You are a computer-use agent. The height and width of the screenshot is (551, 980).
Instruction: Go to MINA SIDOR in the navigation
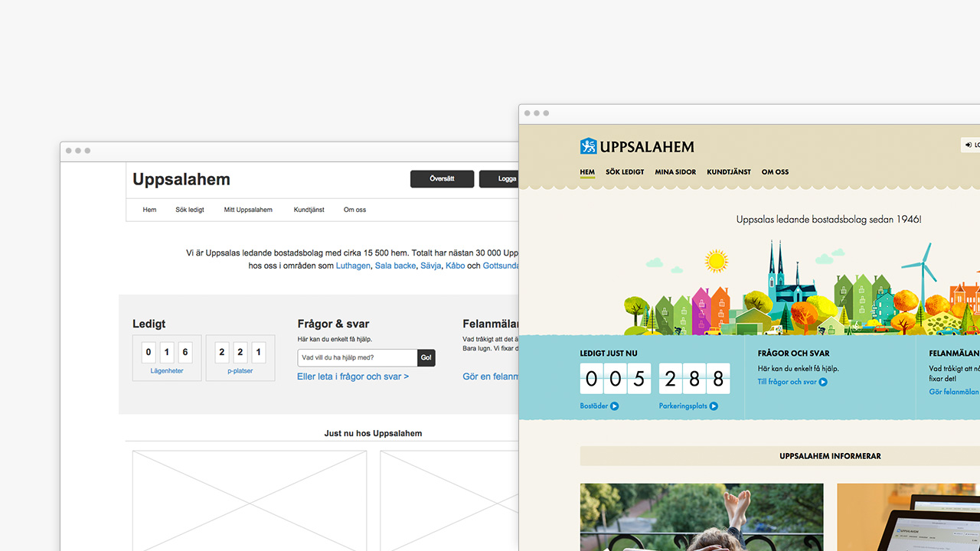tap(675, 172)
